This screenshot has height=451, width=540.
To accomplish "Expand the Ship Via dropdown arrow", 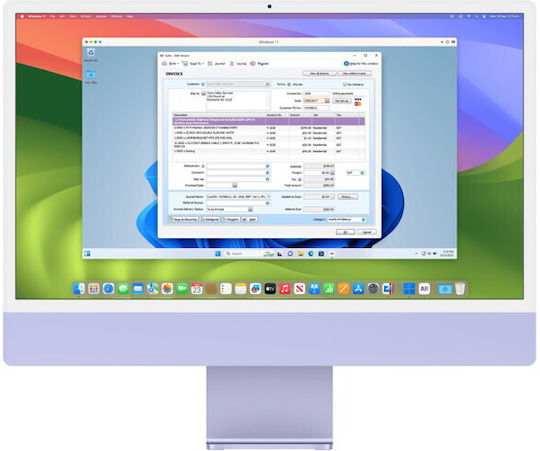I will tap(268, 179).
